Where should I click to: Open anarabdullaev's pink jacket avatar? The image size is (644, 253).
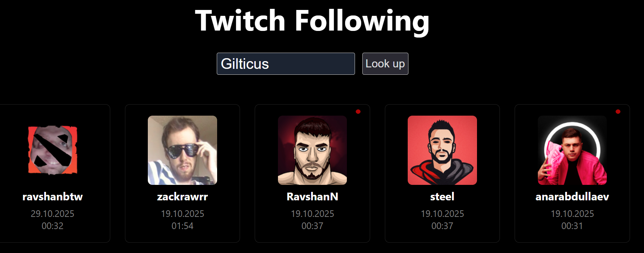tap(572, 150)
